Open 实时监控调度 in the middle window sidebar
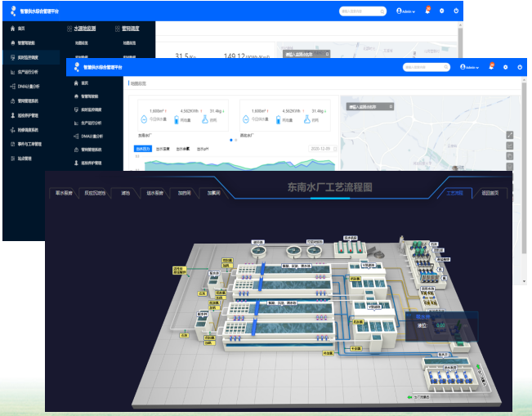Screen dimensions: 532x416 click(x=88, y=110)
